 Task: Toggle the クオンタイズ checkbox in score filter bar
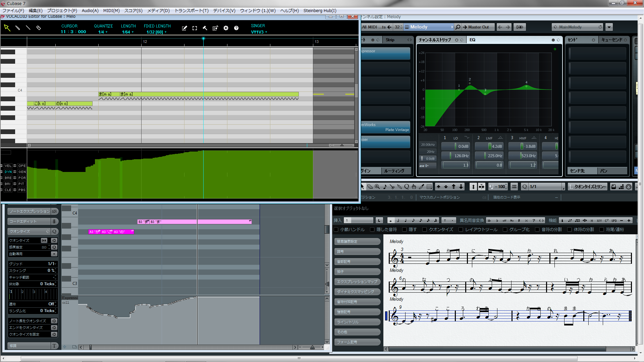pos(424,229)
